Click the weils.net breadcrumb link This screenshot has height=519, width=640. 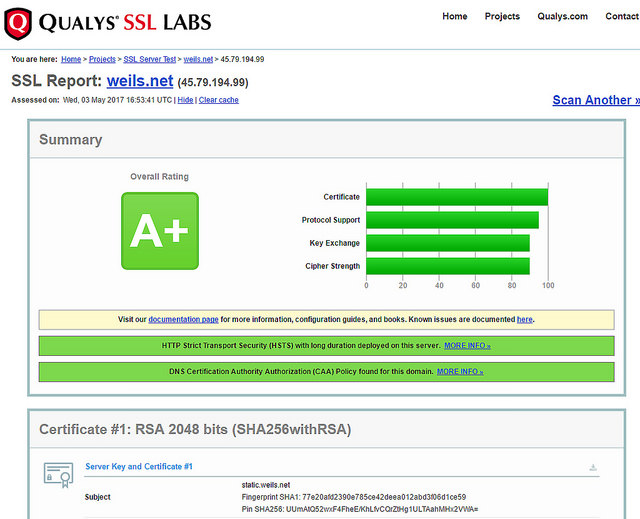tap(198, 59)
